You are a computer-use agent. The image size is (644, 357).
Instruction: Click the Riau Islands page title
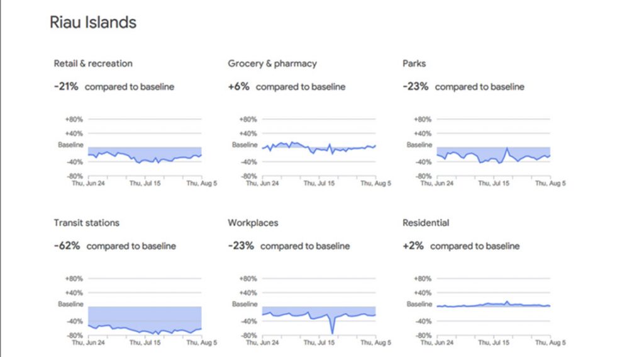click(x=93, y=23)
